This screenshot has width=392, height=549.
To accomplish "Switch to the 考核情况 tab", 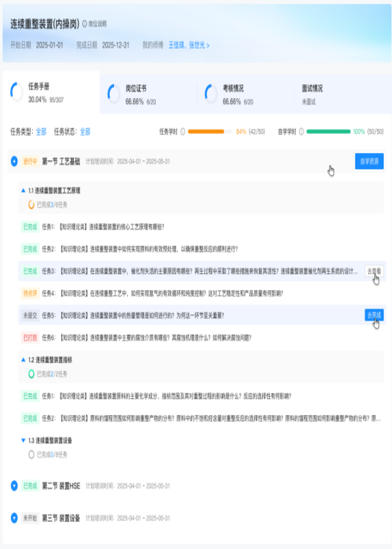I will 245,95.
